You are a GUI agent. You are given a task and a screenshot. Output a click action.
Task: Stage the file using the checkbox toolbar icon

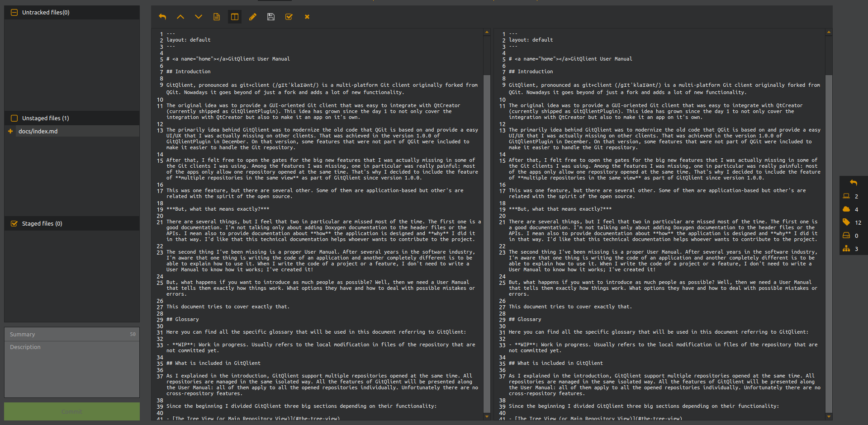tap(289, 17)
